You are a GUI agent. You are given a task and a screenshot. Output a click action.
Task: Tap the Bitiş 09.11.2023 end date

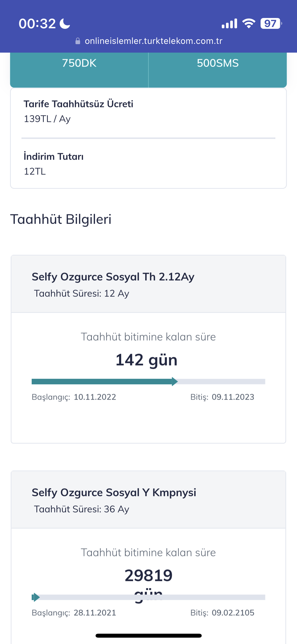click(222, 397)
